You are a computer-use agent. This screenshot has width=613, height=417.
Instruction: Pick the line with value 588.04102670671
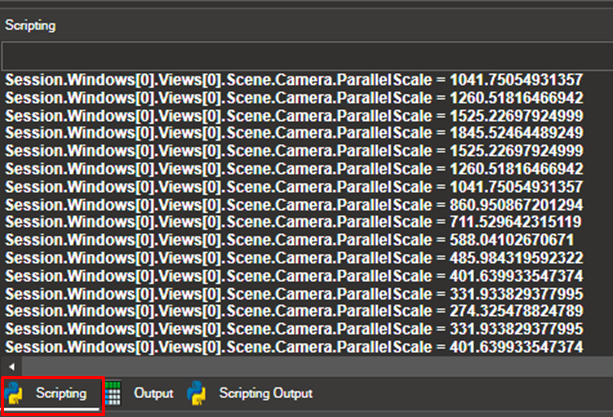point(294,240)
